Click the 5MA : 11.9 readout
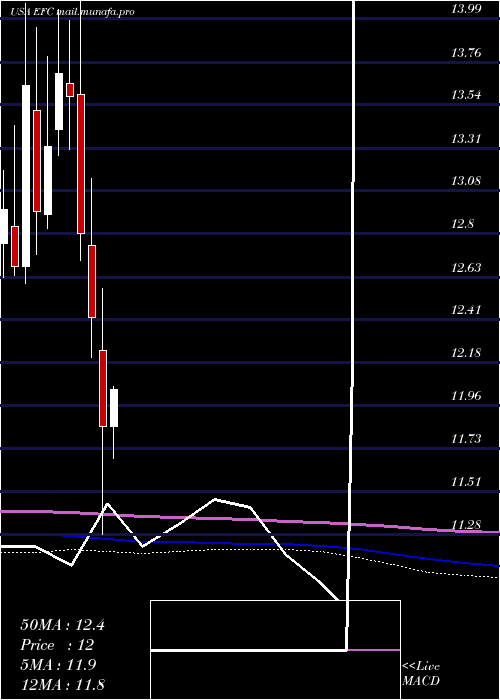Screen dimensions: 500x700 click(58, 665)
